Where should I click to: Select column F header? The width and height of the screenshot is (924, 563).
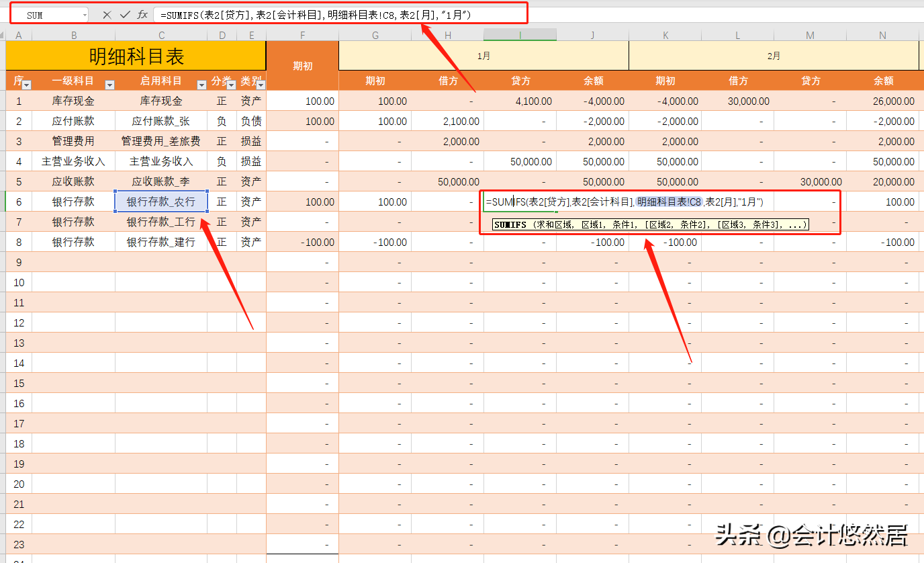(303, 35)
